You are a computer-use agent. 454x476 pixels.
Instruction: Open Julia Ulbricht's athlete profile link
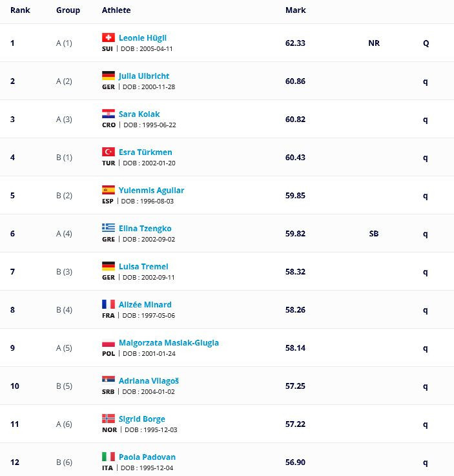point(144,76)
